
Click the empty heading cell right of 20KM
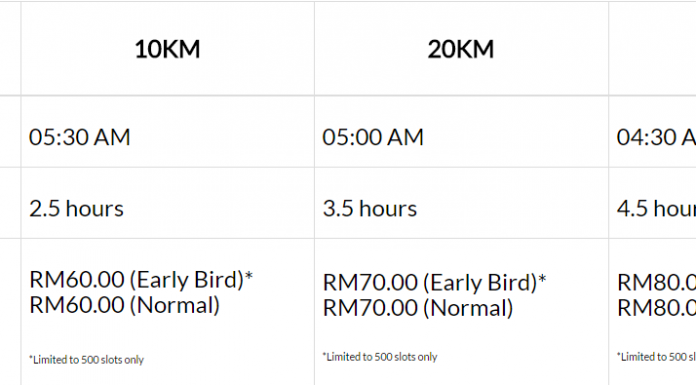tap(652, 48)
